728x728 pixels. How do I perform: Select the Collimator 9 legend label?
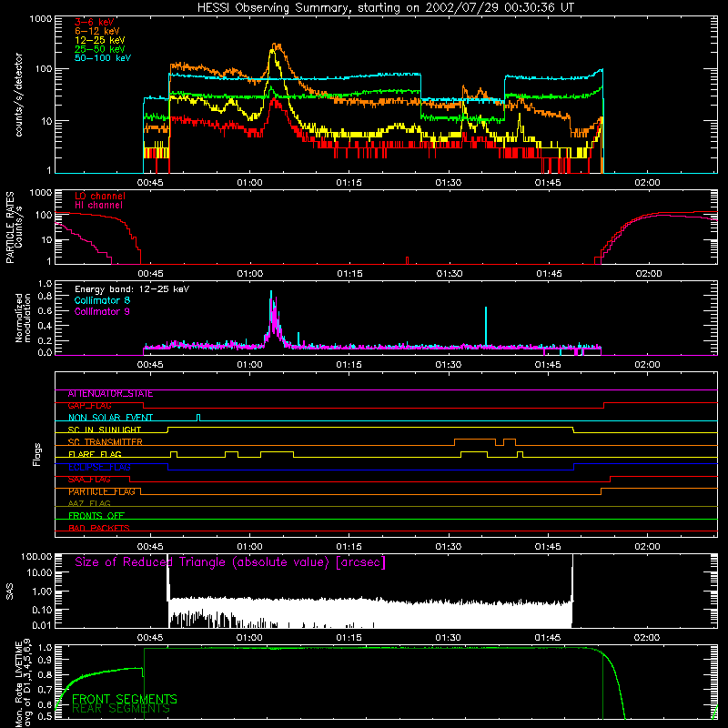coord(102,311)
